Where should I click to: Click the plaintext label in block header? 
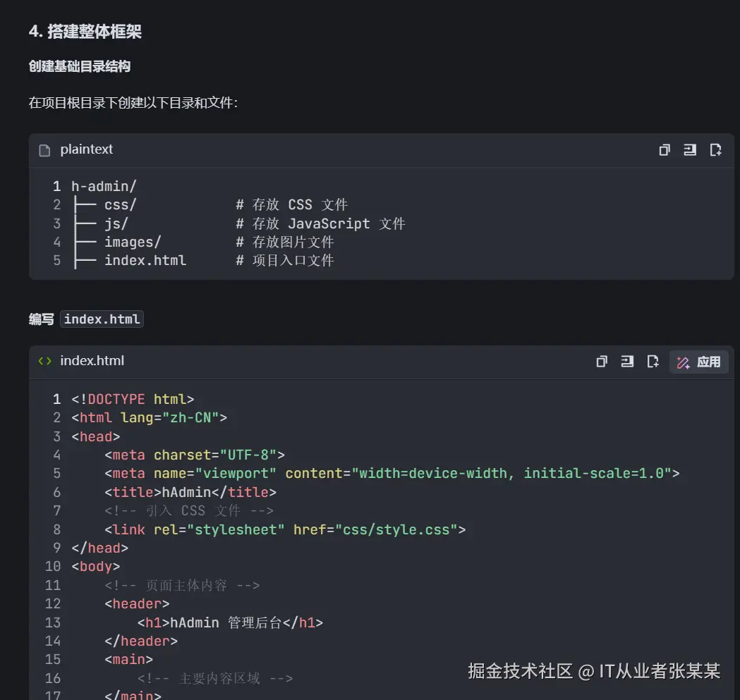(x=86, y=149)
